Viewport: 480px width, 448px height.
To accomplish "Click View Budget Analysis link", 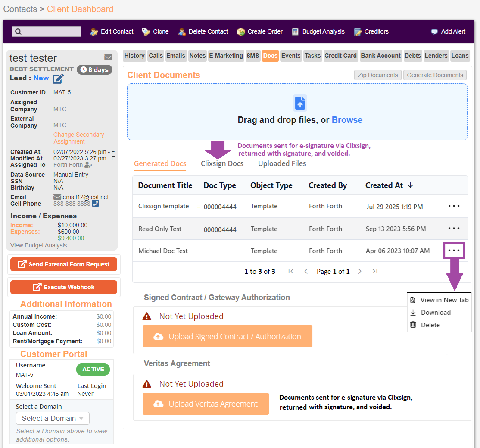I will (39, 245).
